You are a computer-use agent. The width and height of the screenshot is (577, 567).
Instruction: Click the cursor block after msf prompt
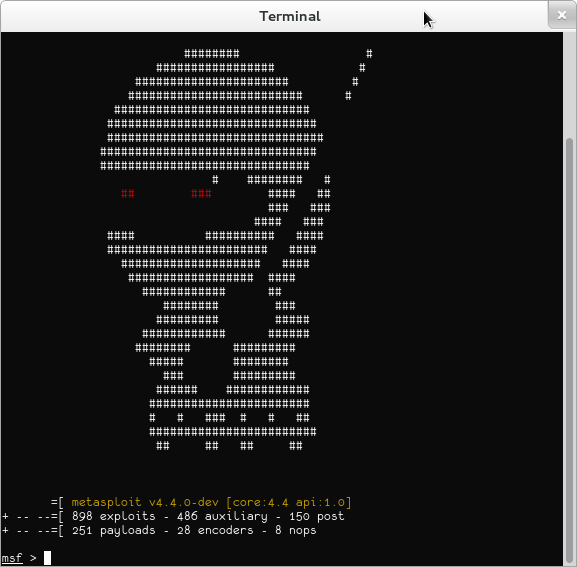tap(47, 558)
